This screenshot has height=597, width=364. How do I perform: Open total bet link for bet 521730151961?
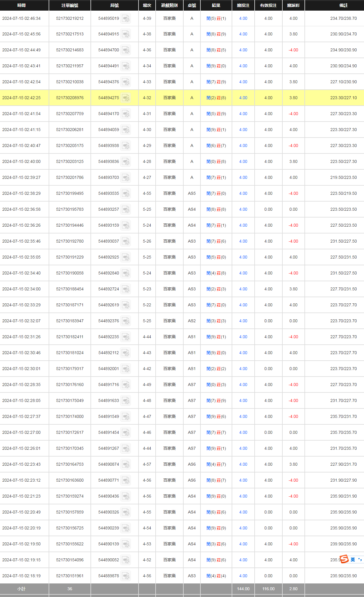(243, 576)
